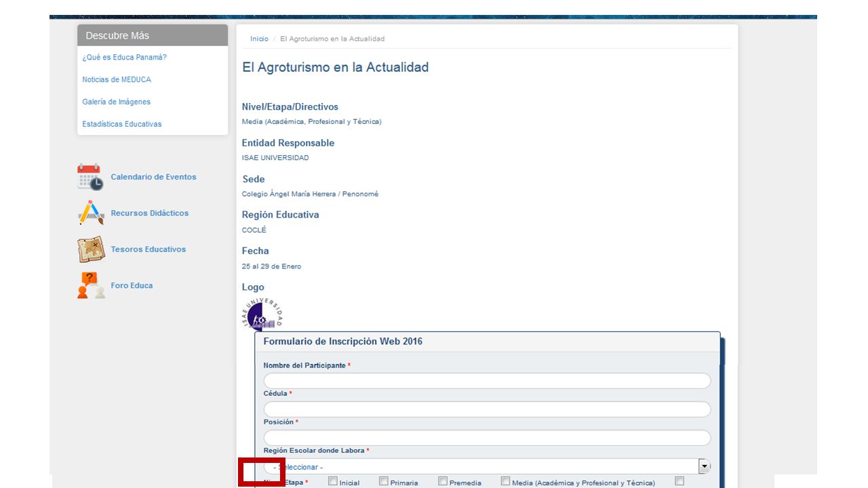Click the ISAE Universidad logo image

(262, 314)
